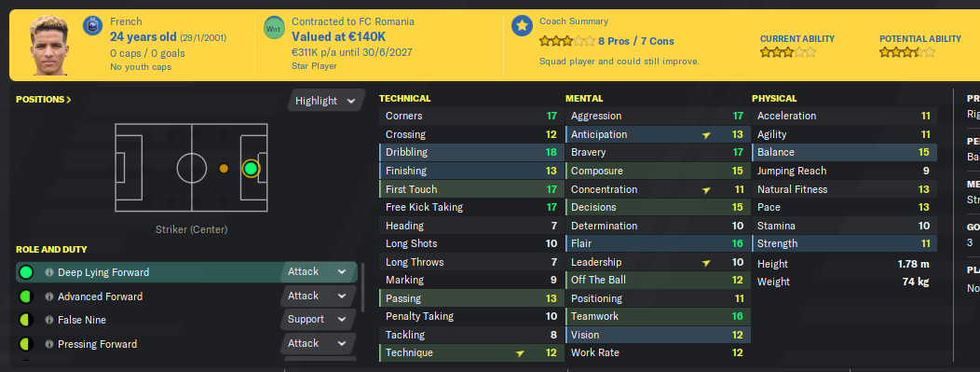
Task: Expand the POSITIONS section header
Action: tap(43, 100)
